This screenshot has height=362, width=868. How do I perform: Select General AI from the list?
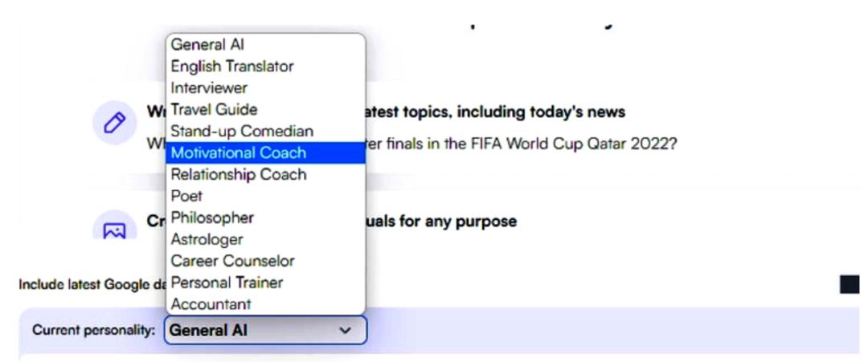pyautogui.click(x=207, y=45)
